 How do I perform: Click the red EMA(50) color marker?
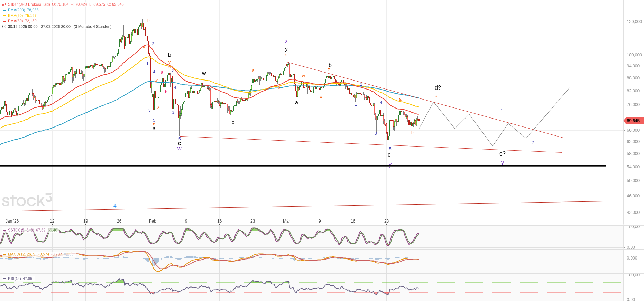[4, 21]
